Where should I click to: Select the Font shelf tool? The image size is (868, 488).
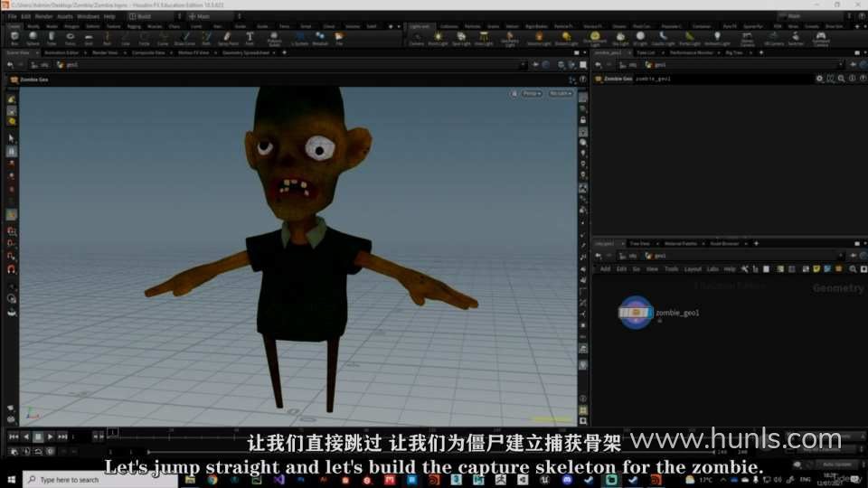[250, 38]
